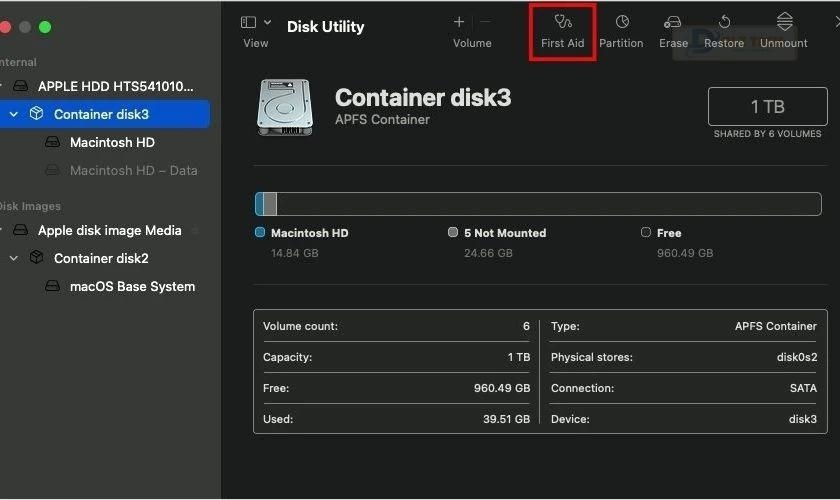The height and width of the screenshot is (500, 840).
Task: Click the sidebar View icon
Action: pos(249,22)
